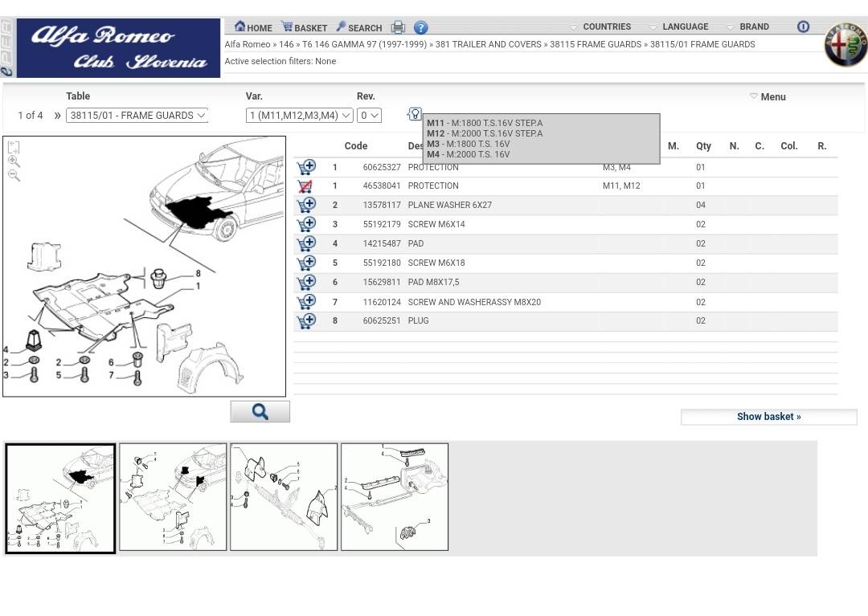Expand the Menu dropdown
Viewport: 868px width, 616px height.
pos(768,96)
